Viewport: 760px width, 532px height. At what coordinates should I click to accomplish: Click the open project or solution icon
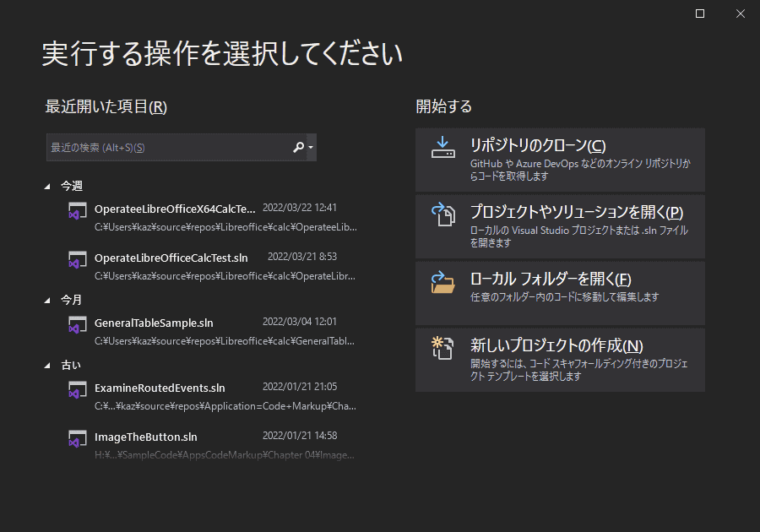[443, 214]
